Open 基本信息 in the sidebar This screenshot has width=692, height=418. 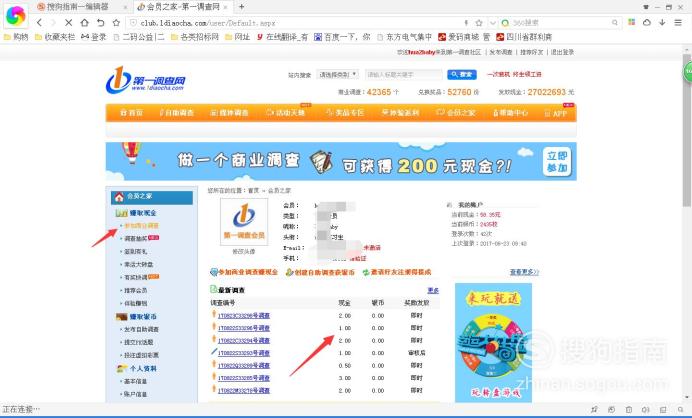click(x=135, y=381)
